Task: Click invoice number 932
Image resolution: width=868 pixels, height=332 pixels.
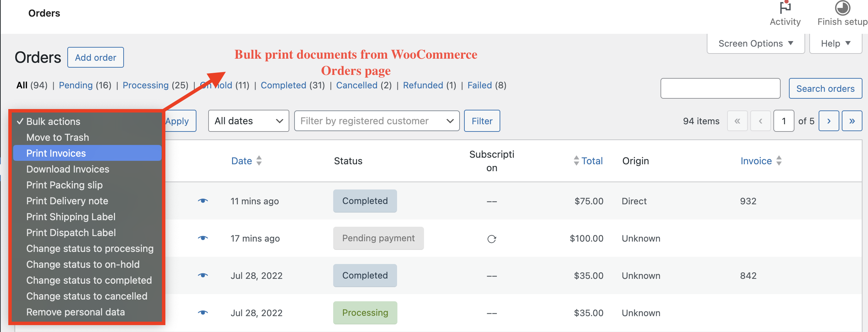Action: click(x=748, y=201)
